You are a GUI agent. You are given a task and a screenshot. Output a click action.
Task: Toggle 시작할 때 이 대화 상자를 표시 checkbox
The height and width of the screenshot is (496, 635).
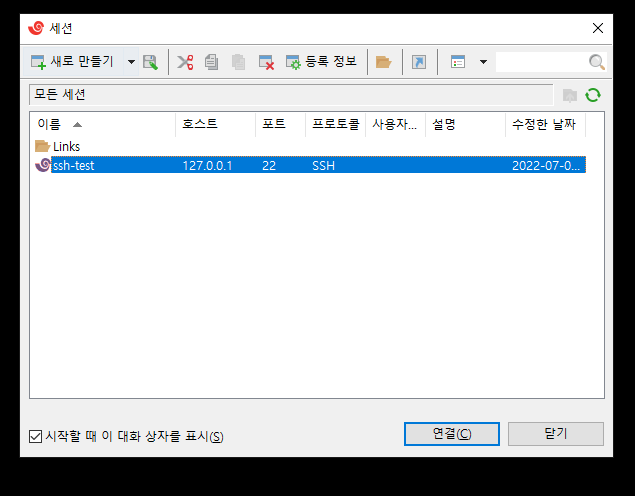[35, 436]
